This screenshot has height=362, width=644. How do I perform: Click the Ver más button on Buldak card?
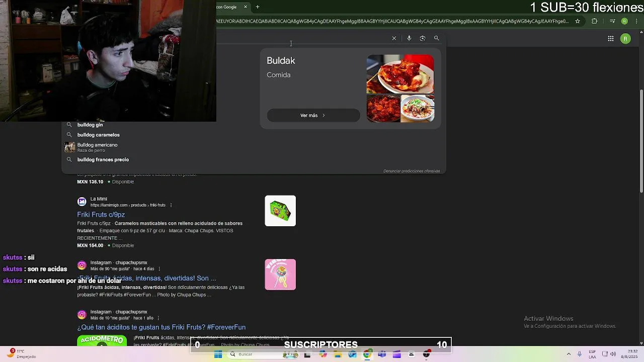313,115
